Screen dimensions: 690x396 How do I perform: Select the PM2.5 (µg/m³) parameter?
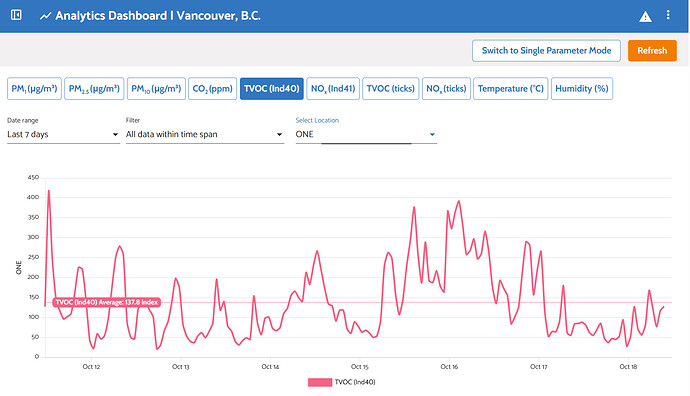point(94,89)
